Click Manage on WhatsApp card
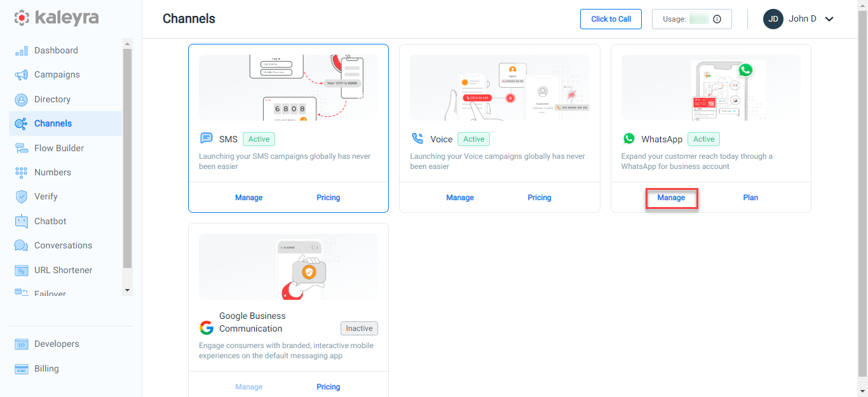Screen dimensions: 868x397 (671, 198)
